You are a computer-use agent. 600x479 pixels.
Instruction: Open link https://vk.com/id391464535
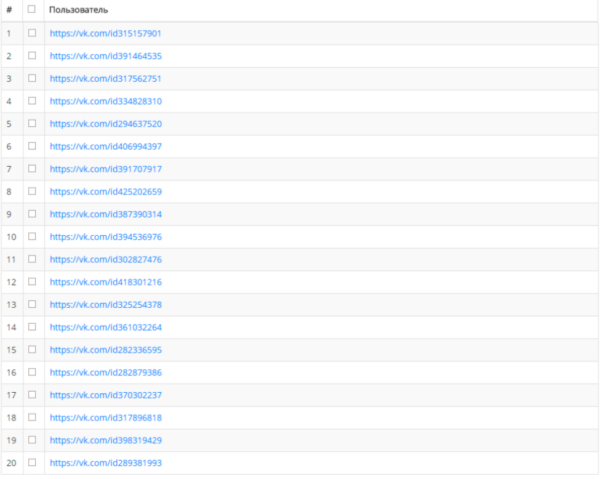(x=106, y=56)
